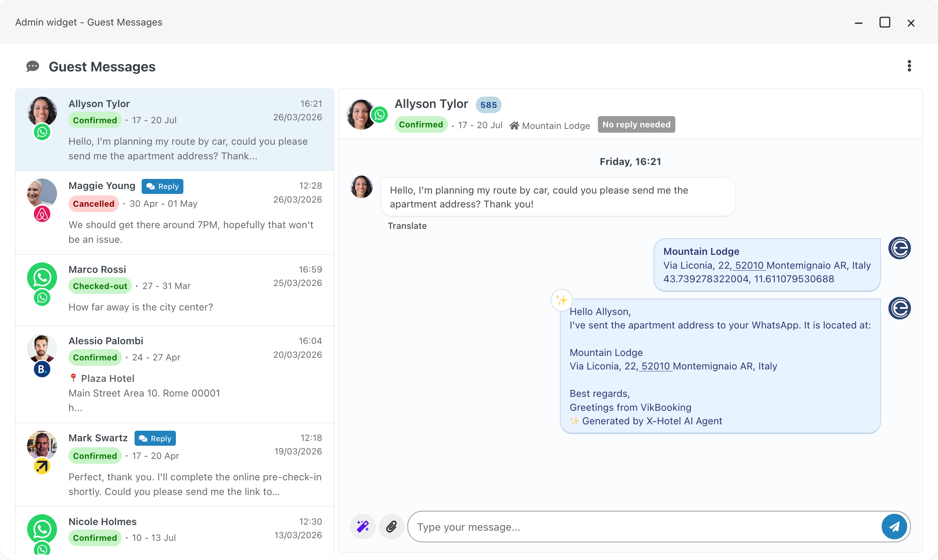Viewport: 938px width, 560px height.
Task: Open booking number 585 badge
Action: pos(488,105)
